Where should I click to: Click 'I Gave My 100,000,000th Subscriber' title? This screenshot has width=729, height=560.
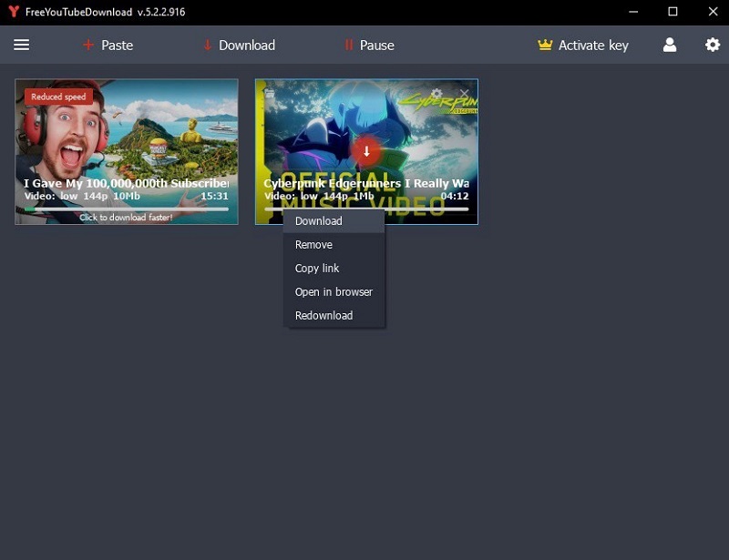point(127,183)
